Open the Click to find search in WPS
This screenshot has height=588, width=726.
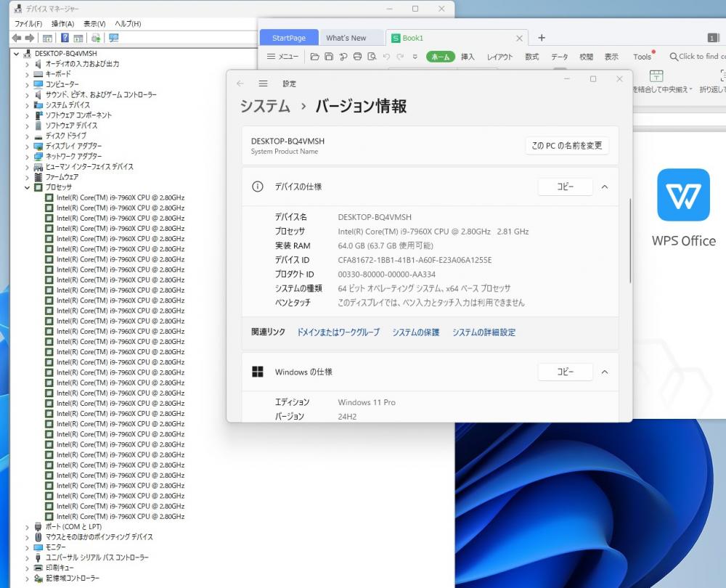(697, 57)
